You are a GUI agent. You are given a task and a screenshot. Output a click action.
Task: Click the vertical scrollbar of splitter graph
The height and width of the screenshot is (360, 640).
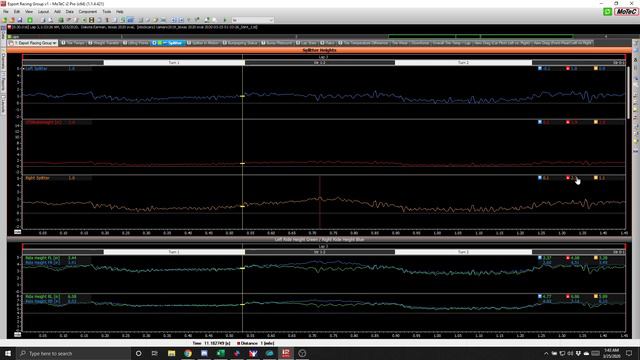coord(629,93)
